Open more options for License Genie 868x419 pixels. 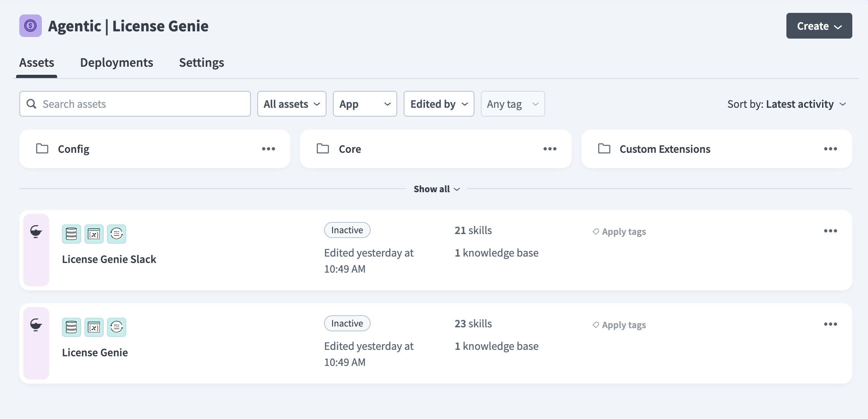831,324
